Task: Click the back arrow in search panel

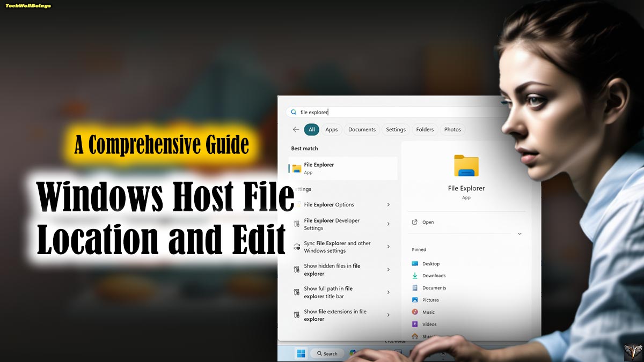Action: click(x=295, y=129)
